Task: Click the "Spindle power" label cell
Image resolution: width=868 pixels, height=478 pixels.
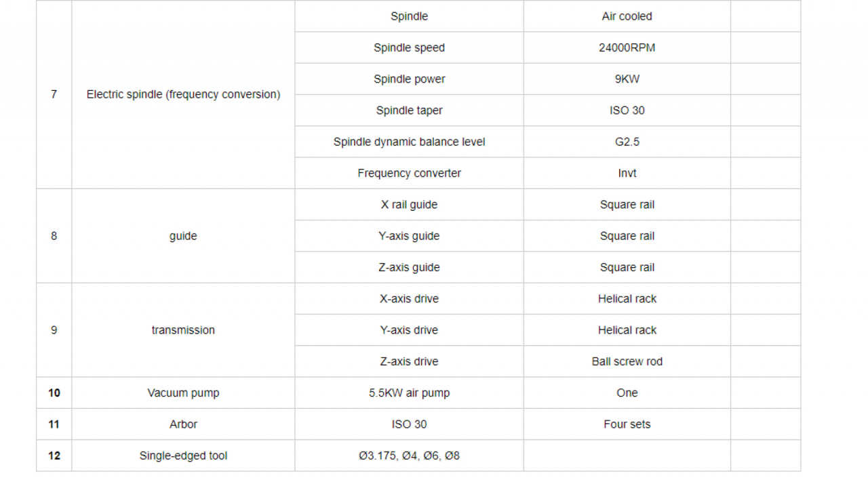Action: point(409,79)
